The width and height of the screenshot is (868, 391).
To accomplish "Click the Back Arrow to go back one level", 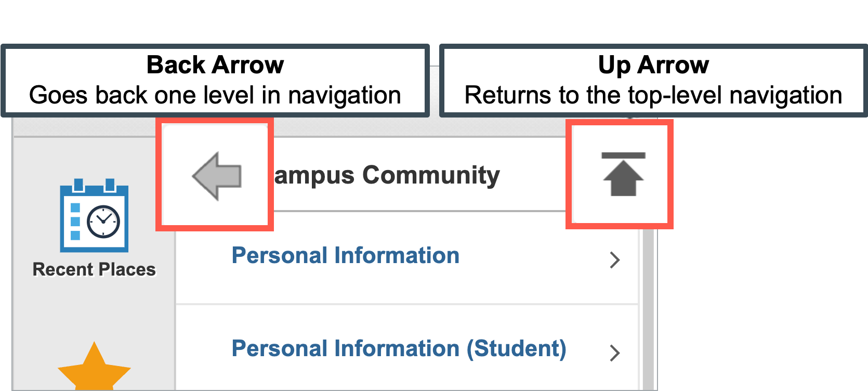I will coord(215,175).
